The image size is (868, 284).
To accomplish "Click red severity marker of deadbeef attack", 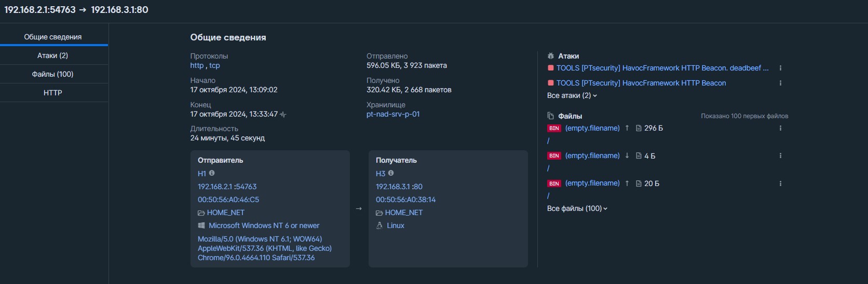I will tap(551, 68).
